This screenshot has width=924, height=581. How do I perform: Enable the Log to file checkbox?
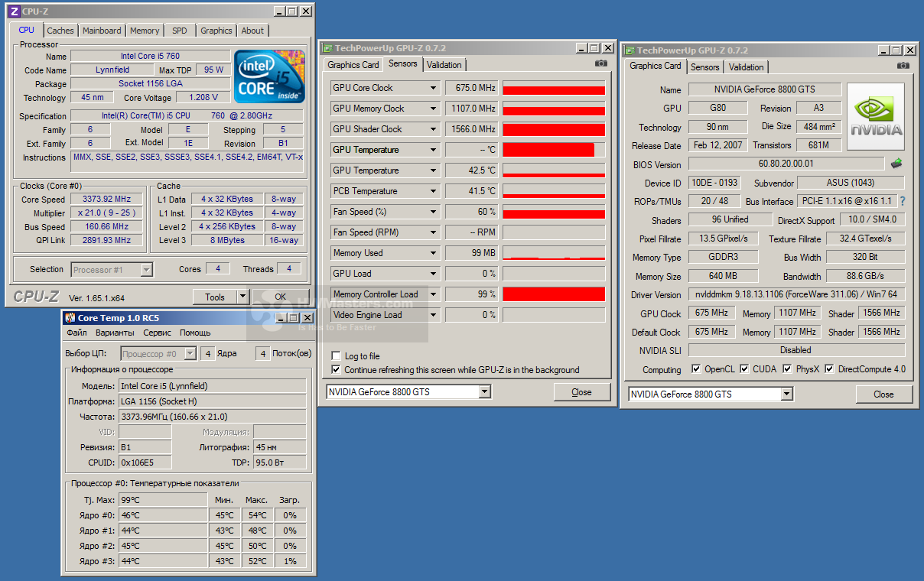tap(337, 356)
